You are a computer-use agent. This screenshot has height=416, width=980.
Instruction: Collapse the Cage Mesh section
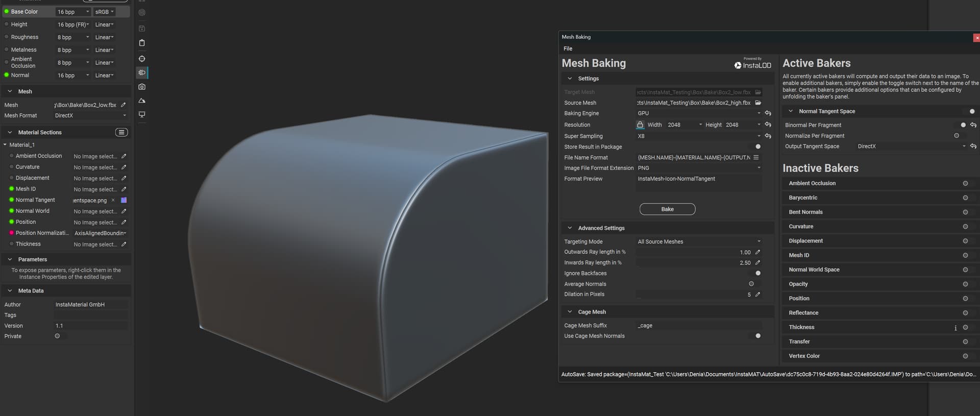tap(570, 312)
